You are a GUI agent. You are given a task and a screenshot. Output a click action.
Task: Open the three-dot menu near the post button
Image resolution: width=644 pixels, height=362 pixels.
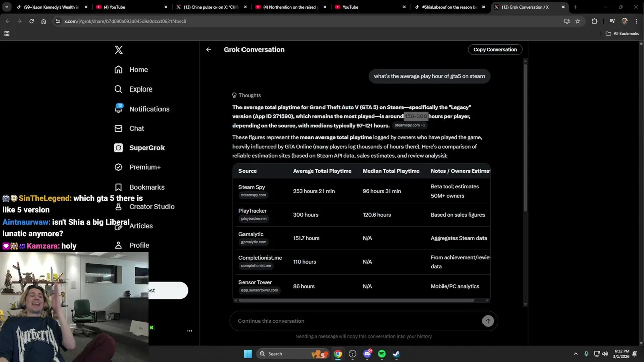coord(190,331)
